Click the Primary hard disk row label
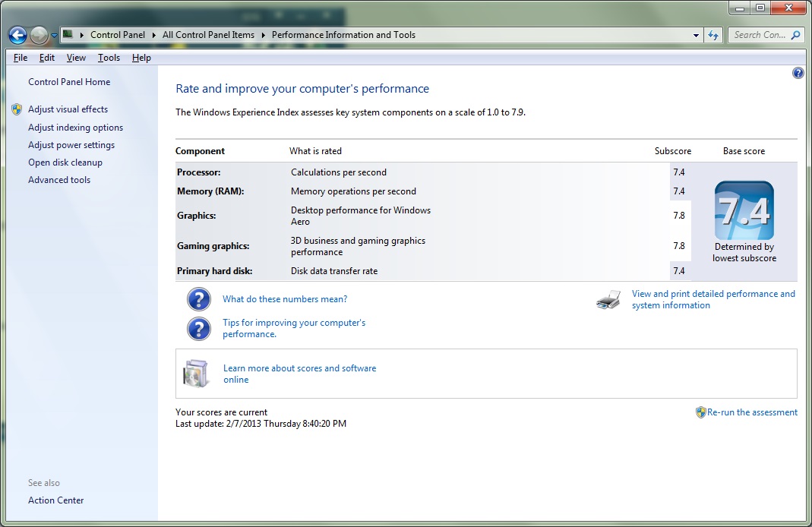This screenshot has height=527, width=812. (x=214, y=271)
